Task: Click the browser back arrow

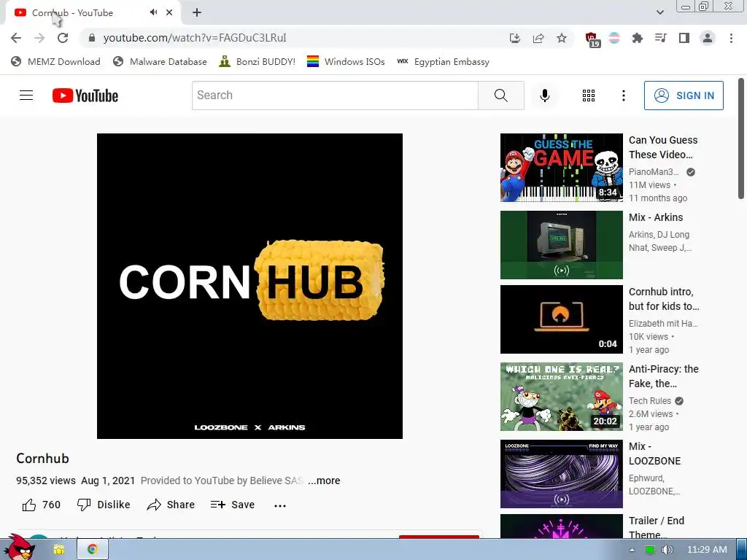Action: [x=16, y=38]
